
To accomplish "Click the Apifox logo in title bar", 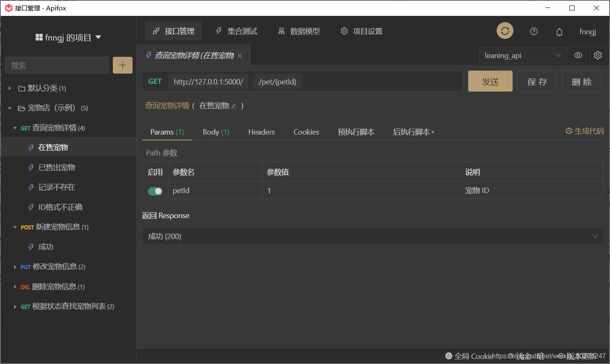I will [8, 8].
